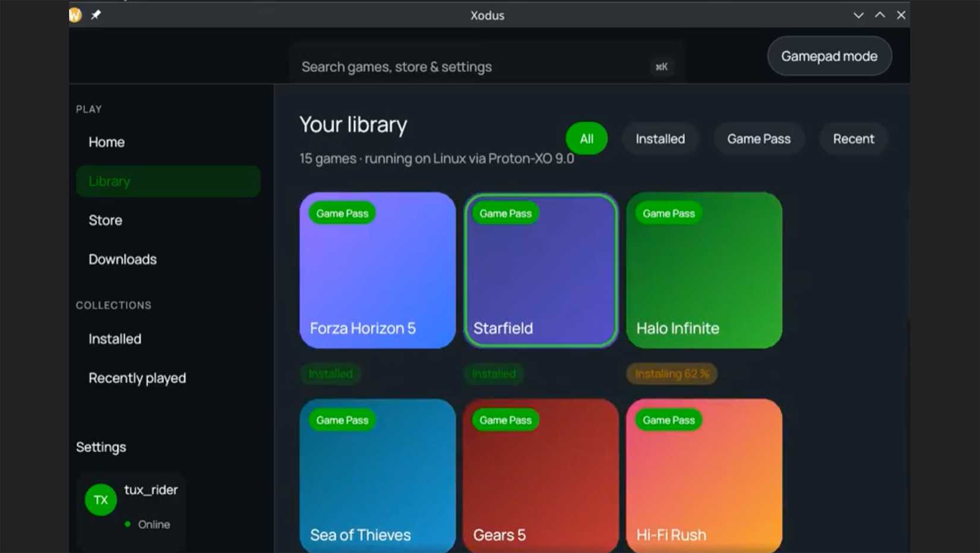Click the 15 games Proton-XO 9.0 subtitle
This screenshot has width=980, height=553.
tap(437, 159)
